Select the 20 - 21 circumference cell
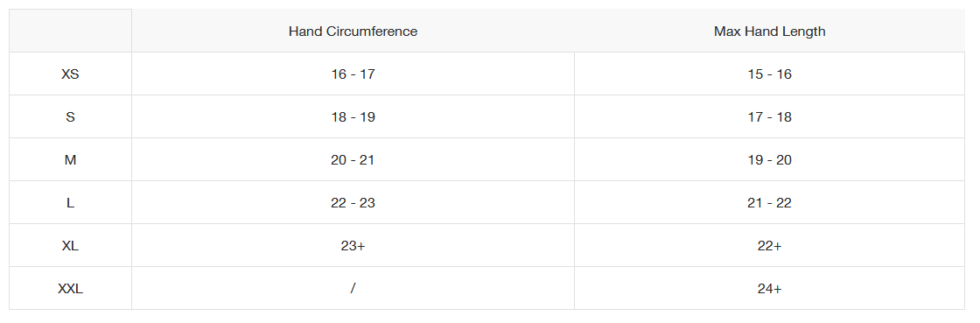The height and width of the screenshot is (323, 980). [353, 160]
